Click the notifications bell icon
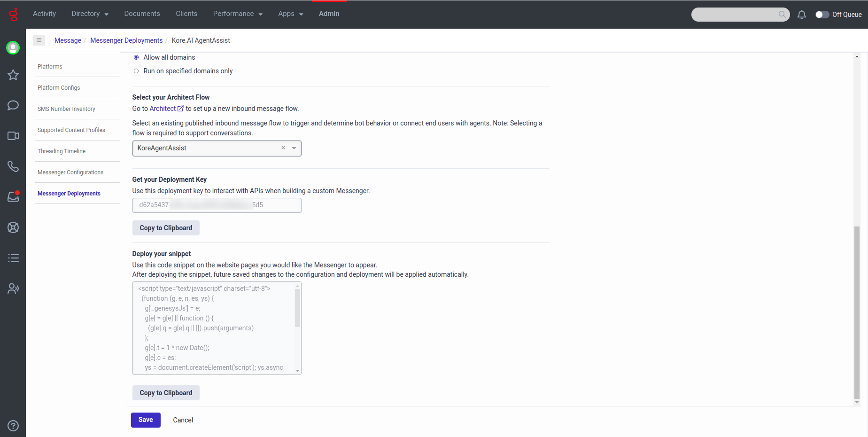 pyautogui.click(x=802, y=15)
